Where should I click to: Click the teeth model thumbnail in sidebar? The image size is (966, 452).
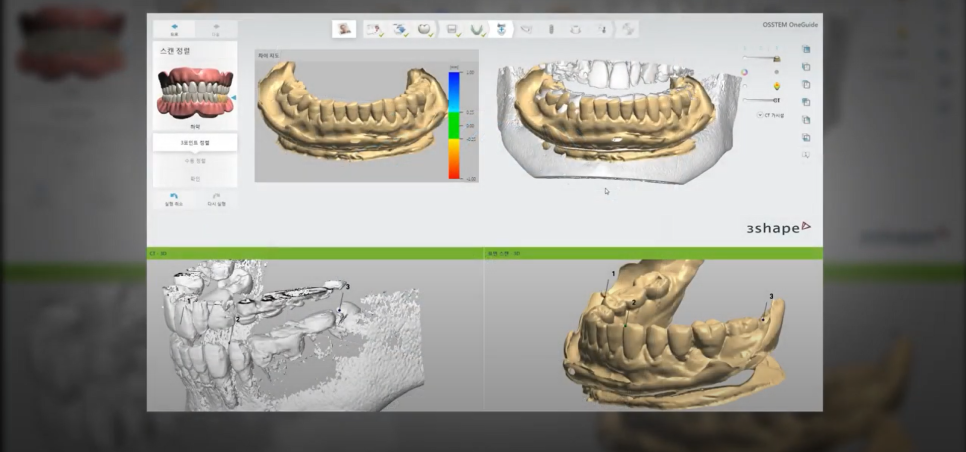click(x=193, y=93)
